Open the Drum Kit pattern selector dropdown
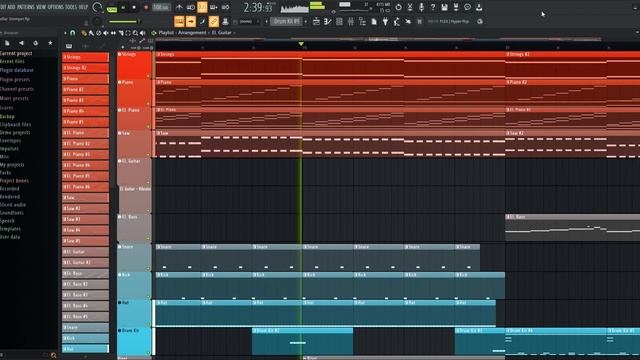The image size is (640, 360). click(x=287, y=21)
